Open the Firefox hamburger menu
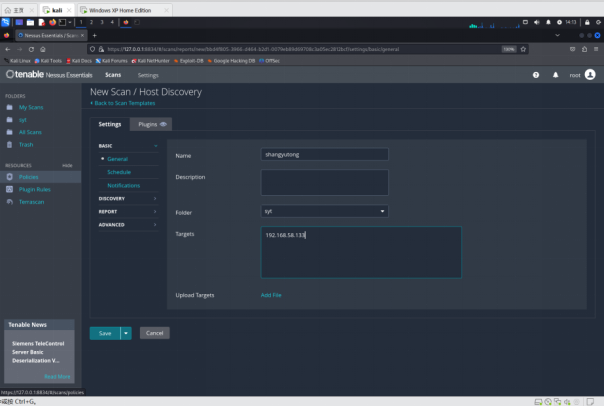This screenshot has height=406, width=605. [x=596, y=49]
